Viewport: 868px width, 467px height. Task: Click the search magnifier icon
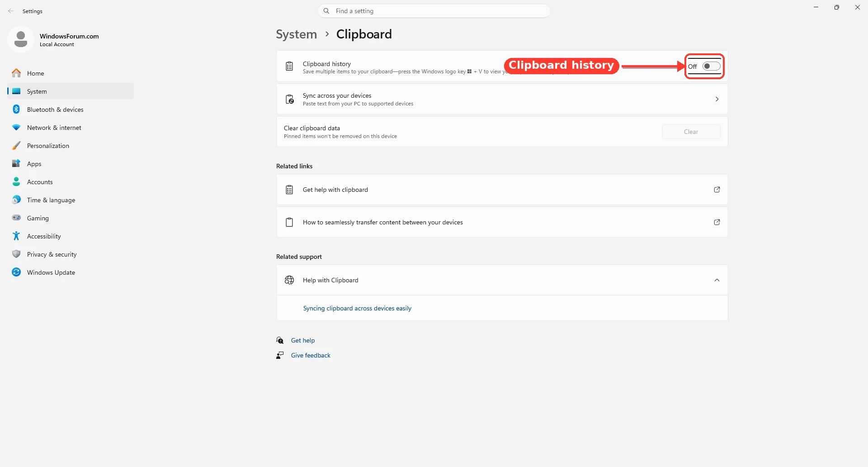tap(326, 11)
